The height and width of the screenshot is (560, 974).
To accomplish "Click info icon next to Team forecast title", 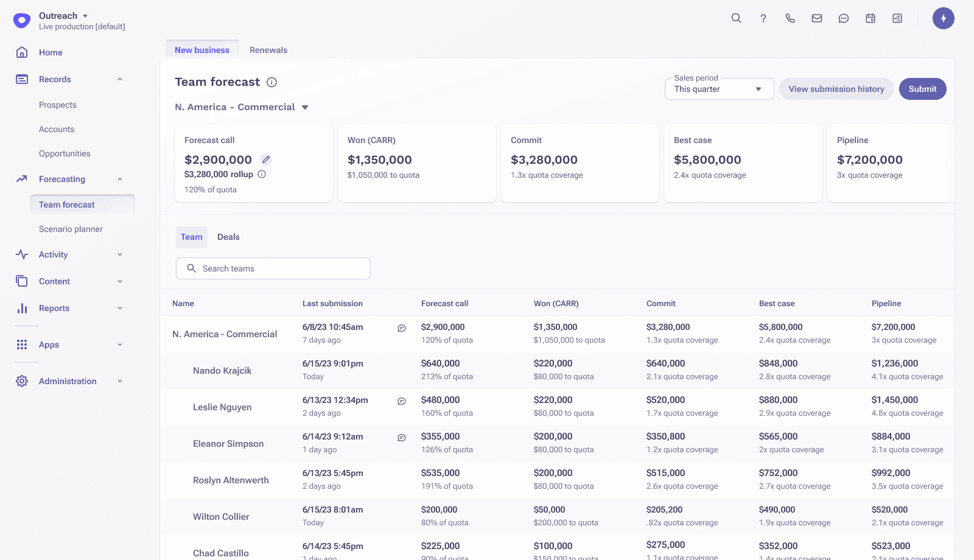I will [x=272, y=82].
